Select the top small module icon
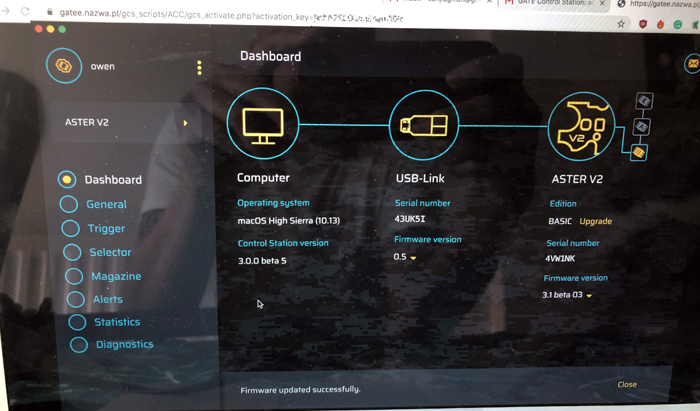 tap(644, 101)
